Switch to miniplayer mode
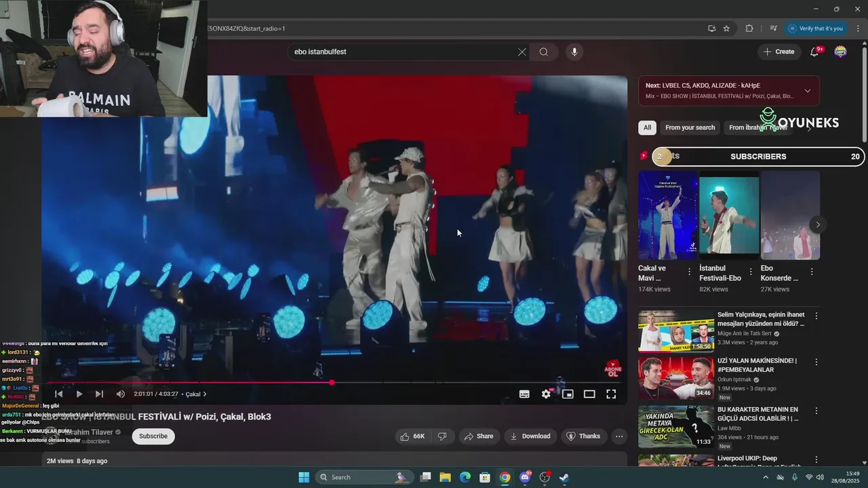The height and width of the screenshot is (488, 868). (568, 394)
